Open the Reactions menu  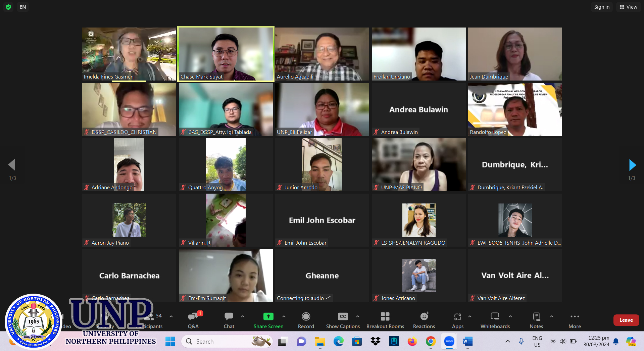click(424, 320)
